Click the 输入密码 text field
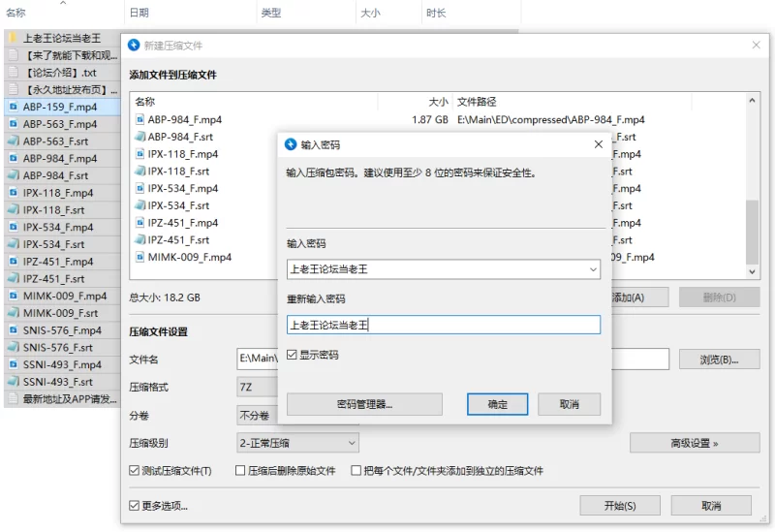The height and width of the screenshot is (532, 775). click(x=444, y=269)
